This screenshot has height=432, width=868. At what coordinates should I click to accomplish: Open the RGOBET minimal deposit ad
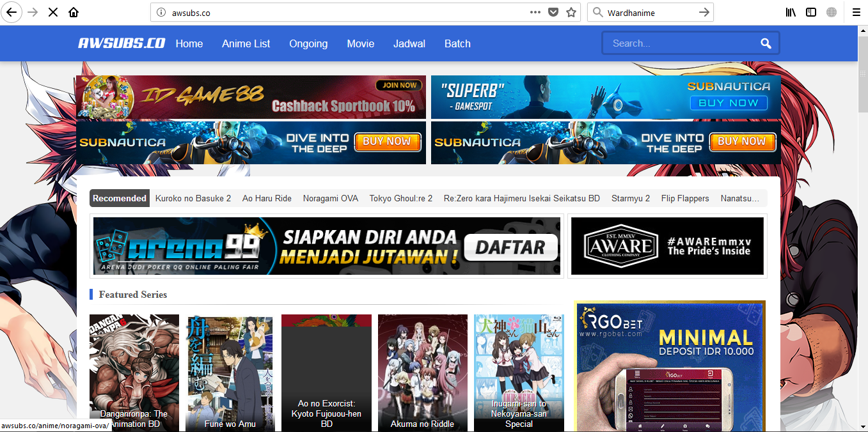pos(670,366)
